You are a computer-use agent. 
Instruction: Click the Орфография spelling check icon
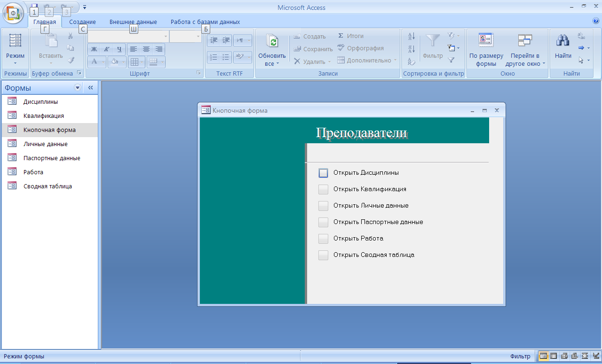pos(341,48)
